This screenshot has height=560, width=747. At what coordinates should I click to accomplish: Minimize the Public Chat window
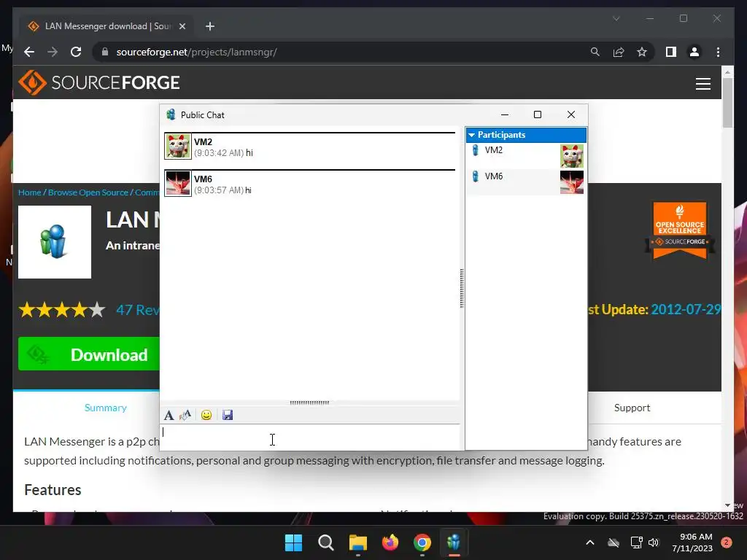pyautogui.click(x=505, y=114)
